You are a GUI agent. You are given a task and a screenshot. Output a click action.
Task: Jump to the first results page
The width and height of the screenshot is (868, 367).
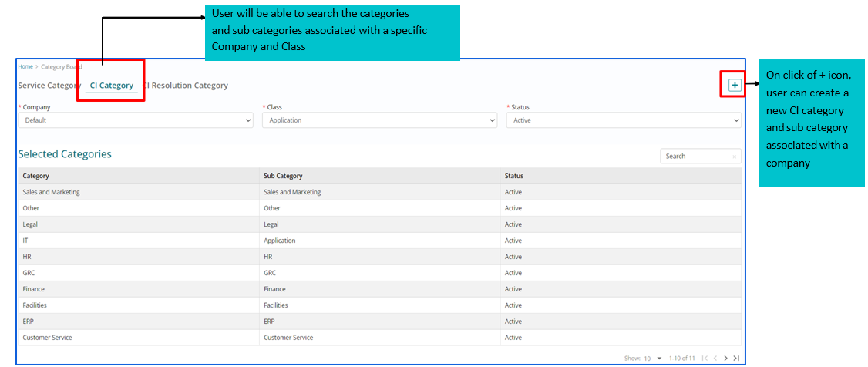click(x=704, y=358)
